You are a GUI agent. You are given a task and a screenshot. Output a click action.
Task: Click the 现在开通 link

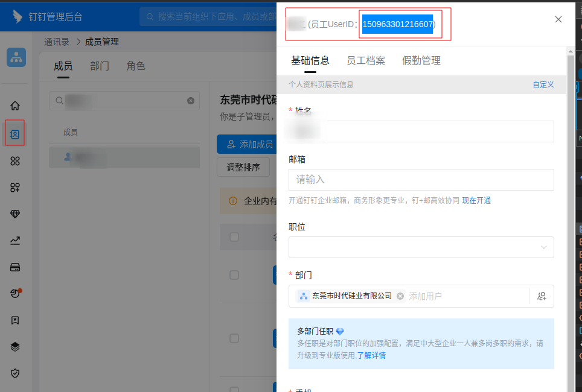pyautogui.click(x=476, y=200)
